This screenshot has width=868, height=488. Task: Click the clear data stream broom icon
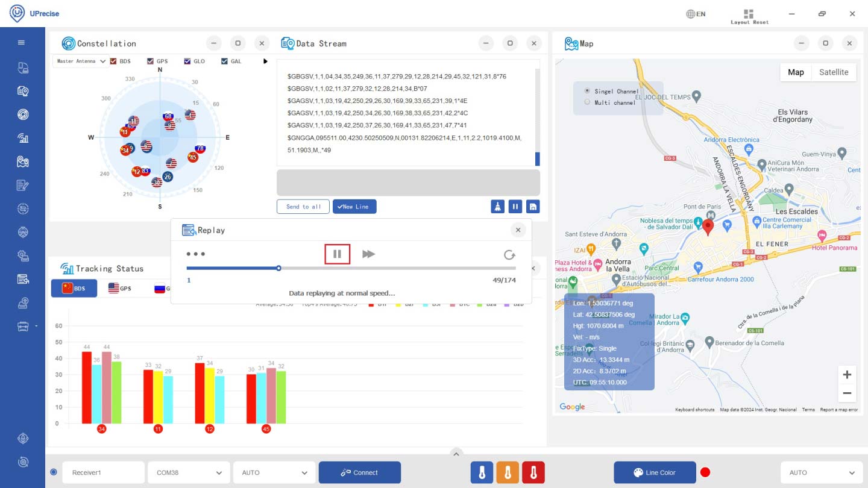(x=498, y=207)
